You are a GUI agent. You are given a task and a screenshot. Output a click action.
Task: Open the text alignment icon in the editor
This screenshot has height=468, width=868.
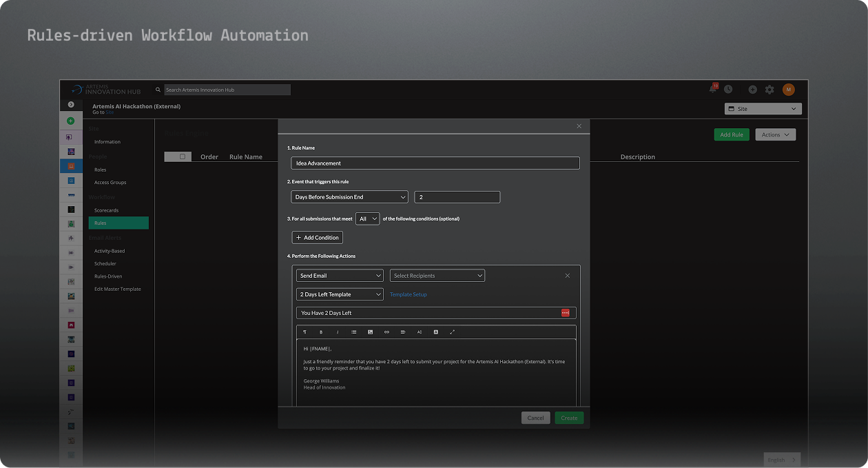coord(403,332)
